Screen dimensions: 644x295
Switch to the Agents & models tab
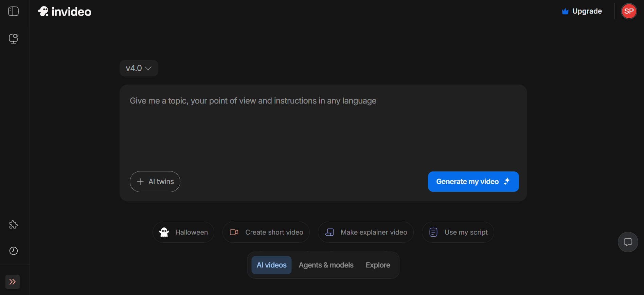tap(326, 265)
